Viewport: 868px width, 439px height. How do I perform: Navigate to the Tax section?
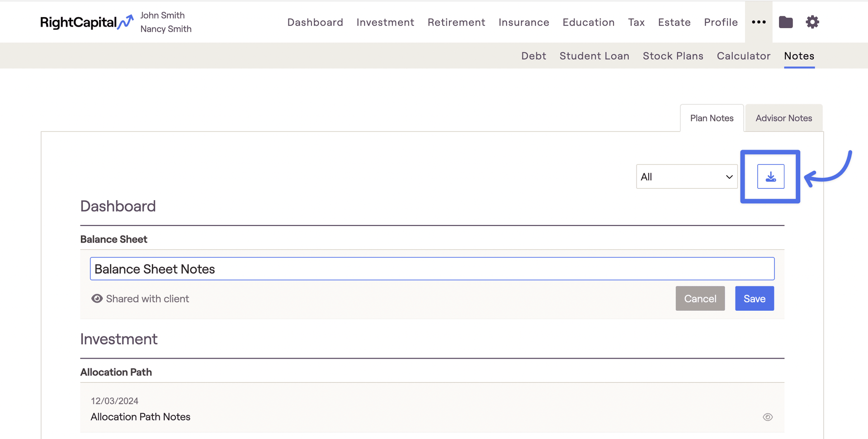(637, 22)
